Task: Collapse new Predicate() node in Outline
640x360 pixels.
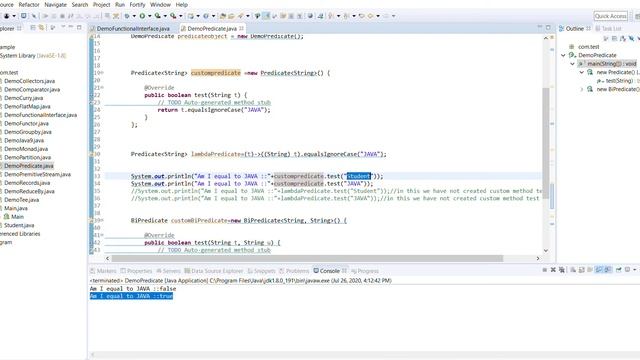Action: (582, 72)
